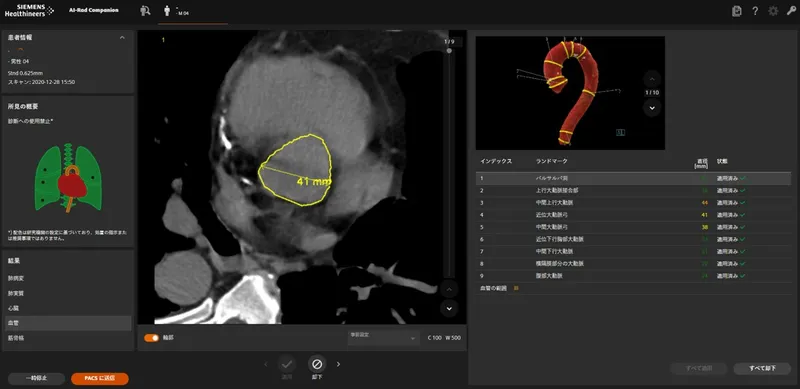The width and height of the screenshot is (800, 389).
Task: Select table row 4 with diameter 41
Action: point(634,215)
